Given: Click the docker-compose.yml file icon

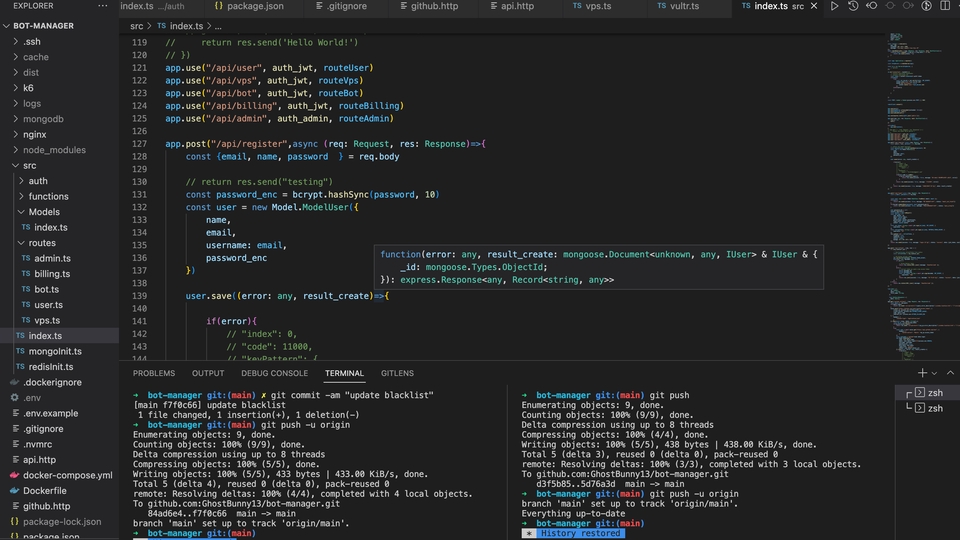Looking at the screenshot, I should (x=15, y=475).
